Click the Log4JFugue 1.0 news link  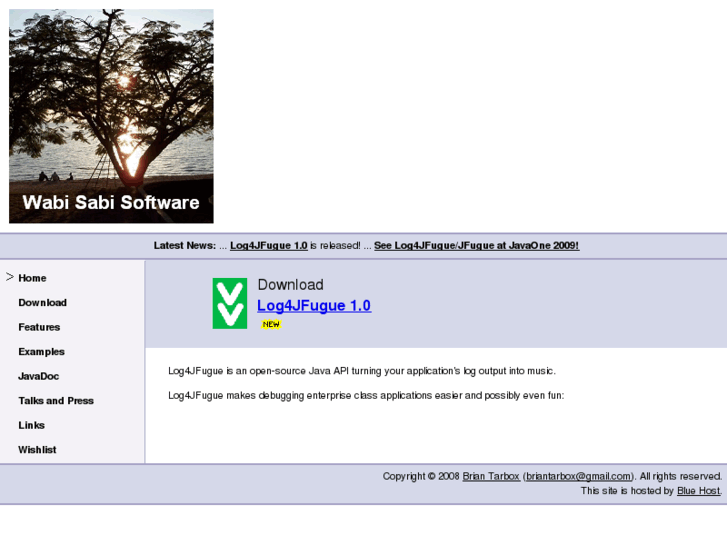tap(269, 245)
